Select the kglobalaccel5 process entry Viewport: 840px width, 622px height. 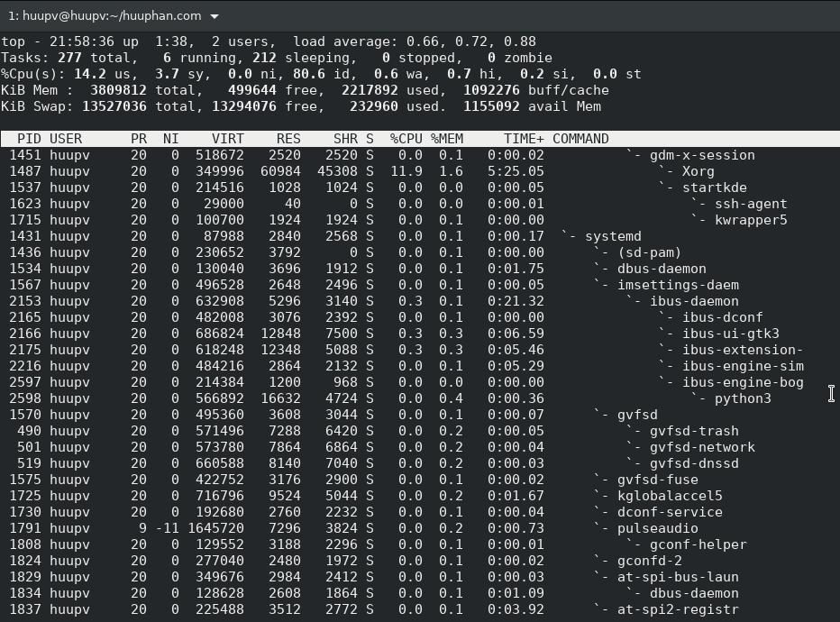670,496
